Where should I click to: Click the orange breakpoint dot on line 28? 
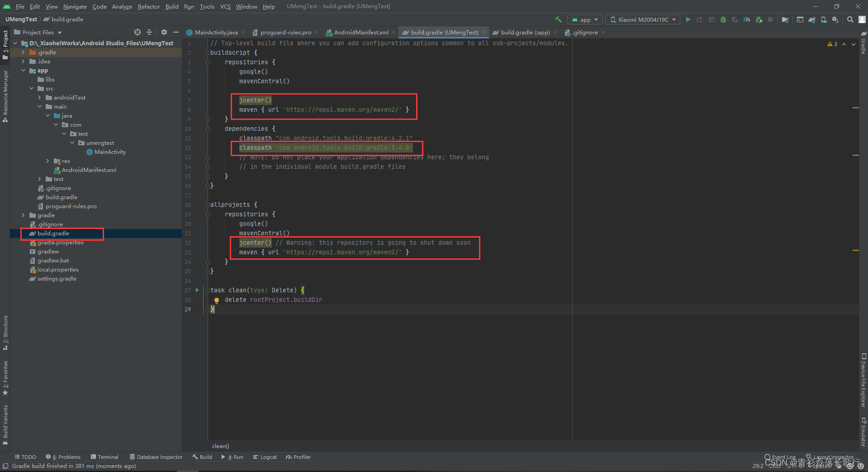tap(217, 300)
